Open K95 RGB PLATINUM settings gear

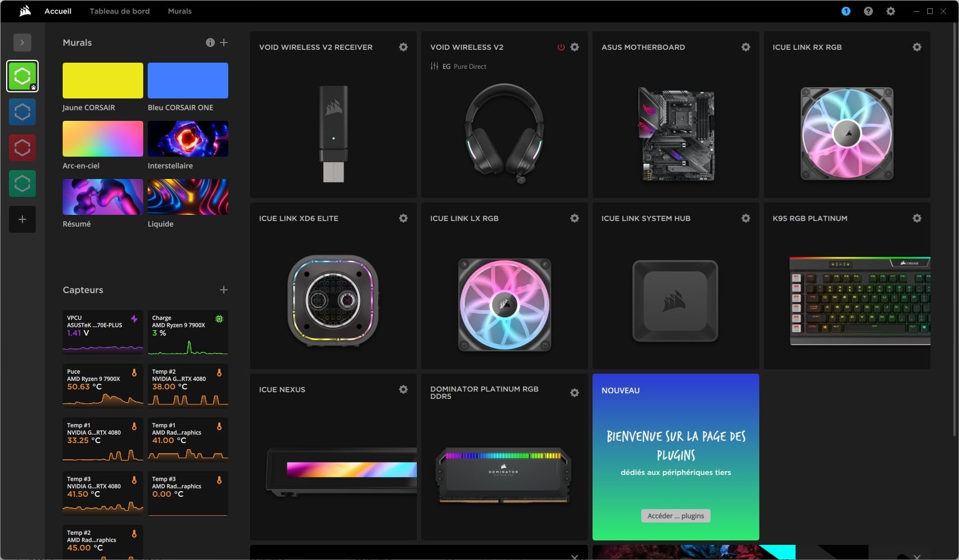pyautogui.click(x=917, y=218)
